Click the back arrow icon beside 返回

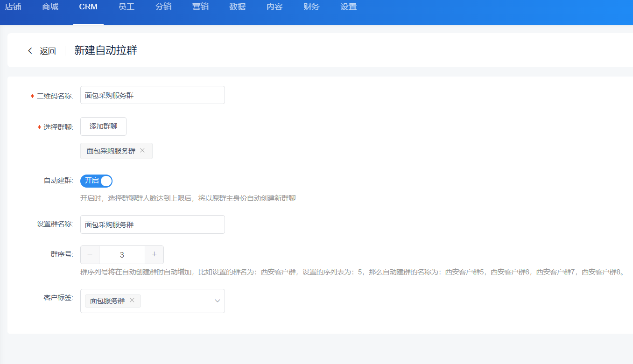(x=30, y=51)
